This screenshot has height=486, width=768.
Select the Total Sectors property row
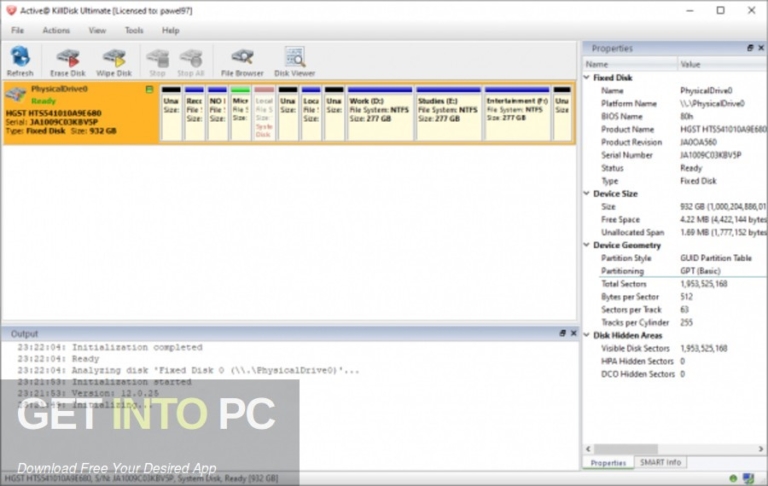(675, 284)
